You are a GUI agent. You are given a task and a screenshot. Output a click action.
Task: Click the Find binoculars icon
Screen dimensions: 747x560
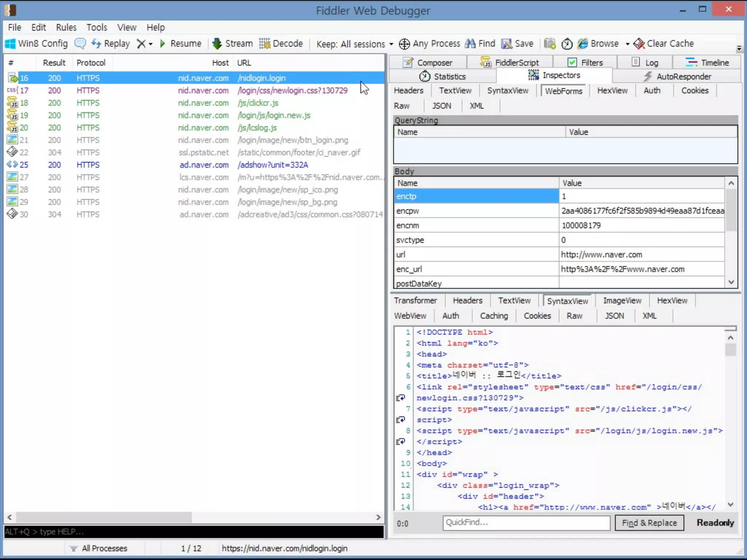coord(471,43)
